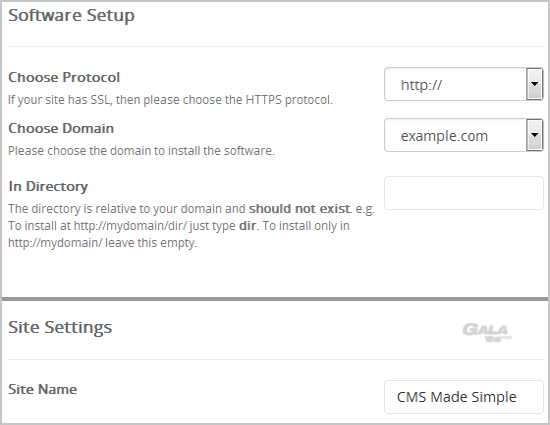
Task: Click the In Directory label
Action: pos(48,186)
